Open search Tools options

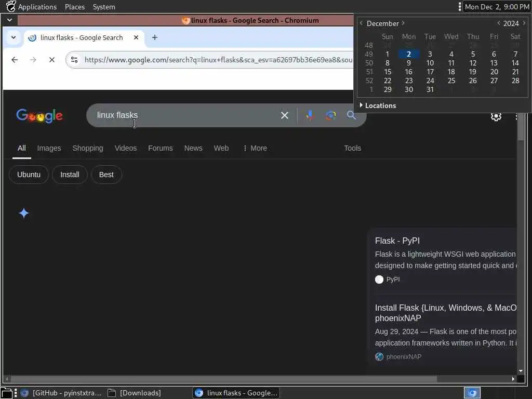[353, 148]
